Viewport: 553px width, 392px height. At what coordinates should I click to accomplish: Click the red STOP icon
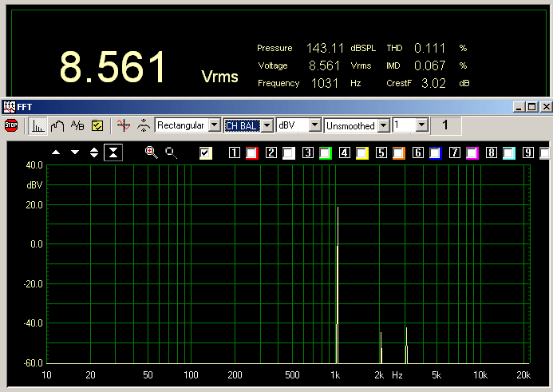[11, 125]
